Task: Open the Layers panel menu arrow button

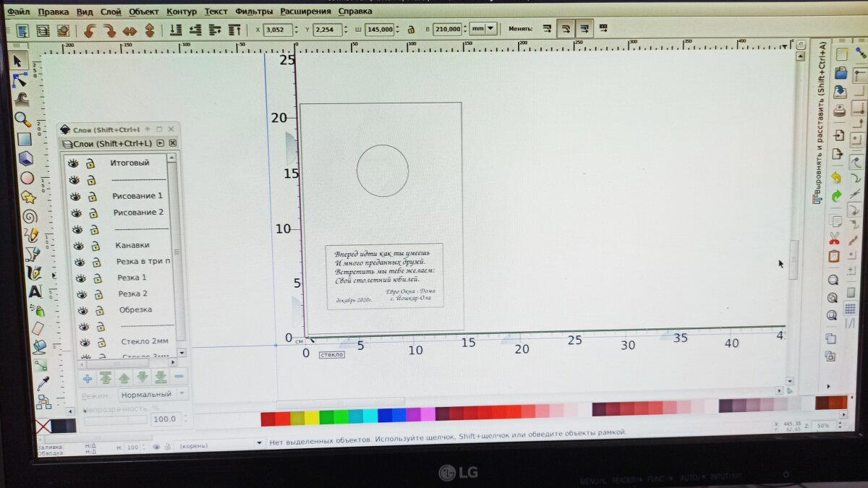Action: [161, 144]
